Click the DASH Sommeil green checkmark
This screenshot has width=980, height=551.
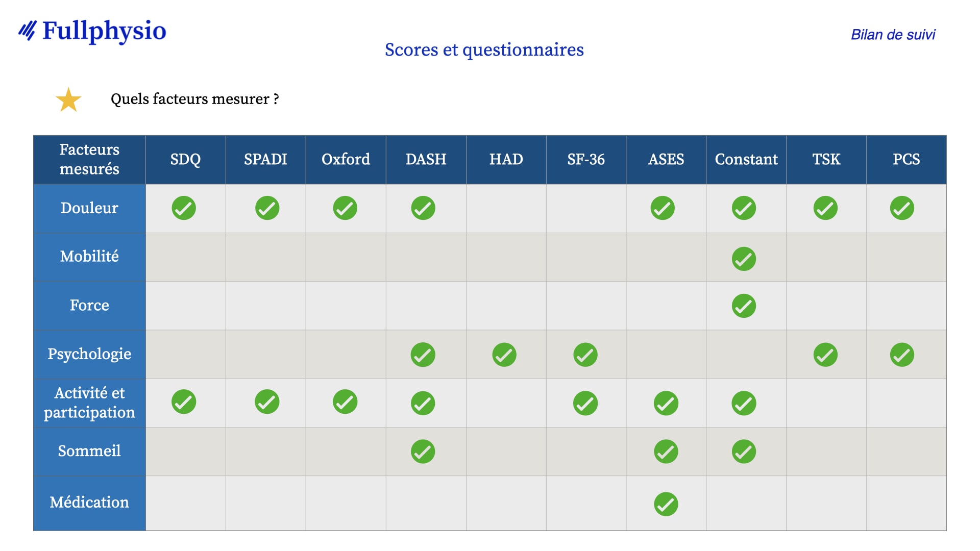[x=423, y=452]
